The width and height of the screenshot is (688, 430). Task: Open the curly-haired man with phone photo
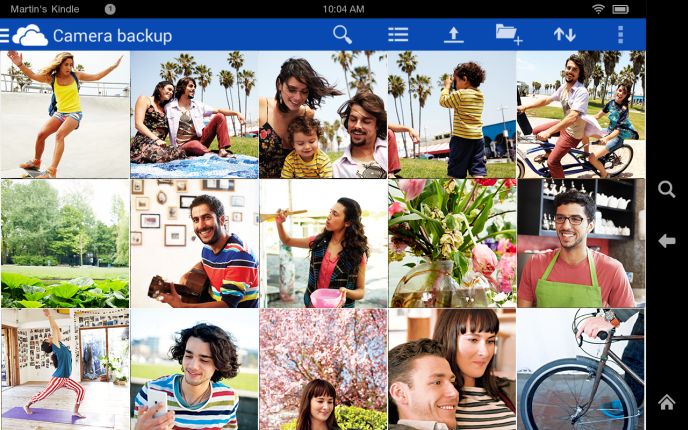point(194,369)
